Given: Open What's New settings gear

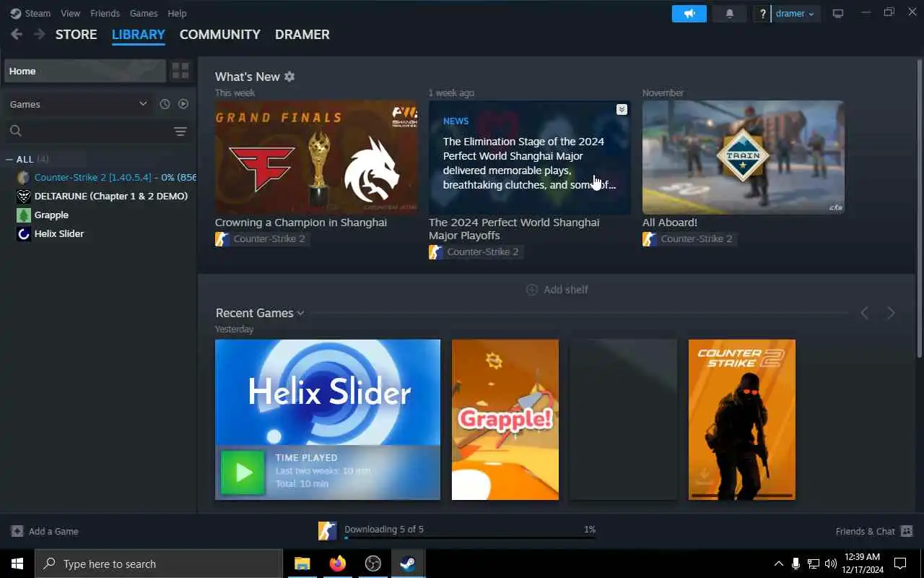Looking at the screenshot, I should pos(289,77).
